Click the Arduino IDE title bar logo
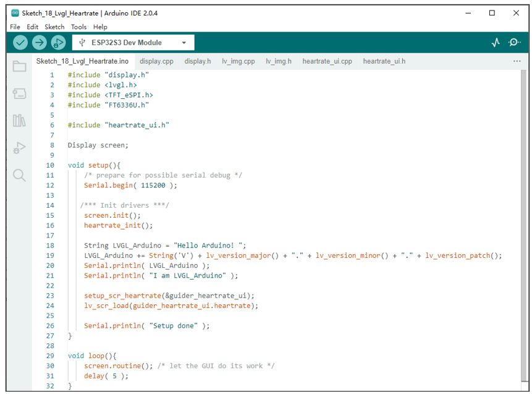 [x=15, y=13]
